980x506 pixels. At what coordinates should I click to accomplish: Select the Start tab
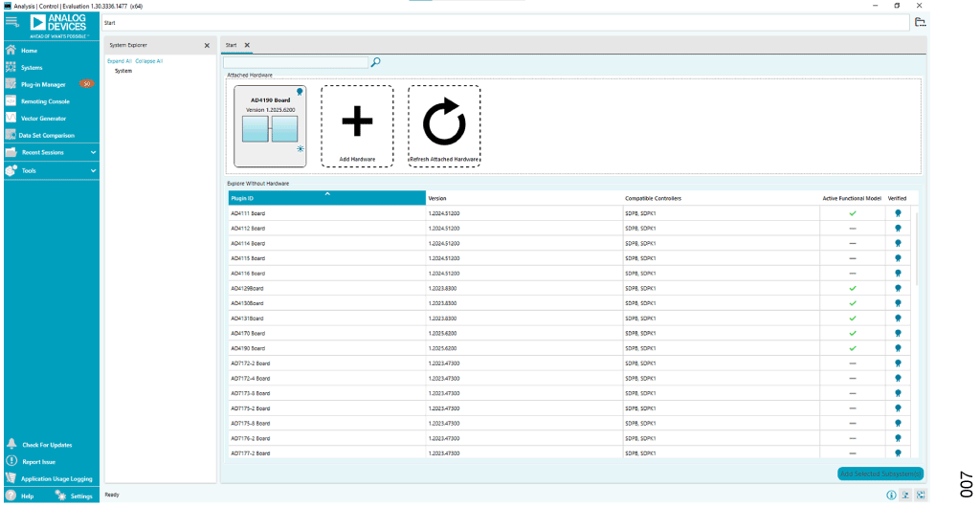(x=231, y=45)
